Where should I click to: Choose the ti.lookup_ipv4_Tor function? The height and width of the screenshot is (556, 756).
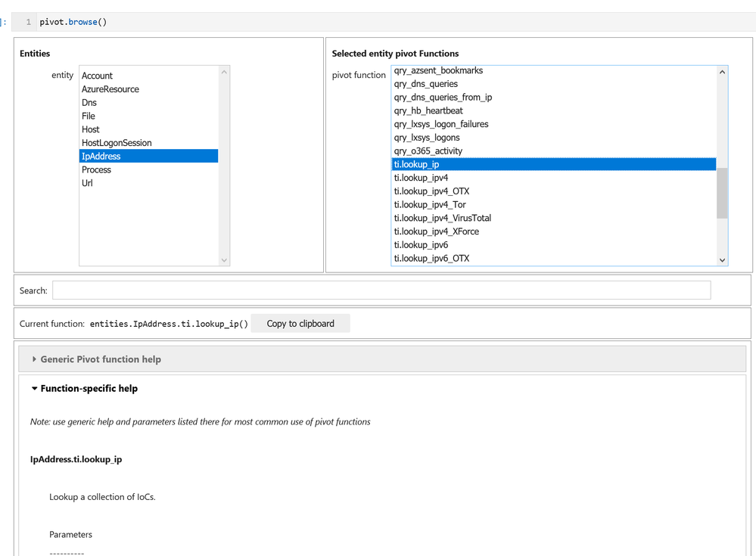553,205
